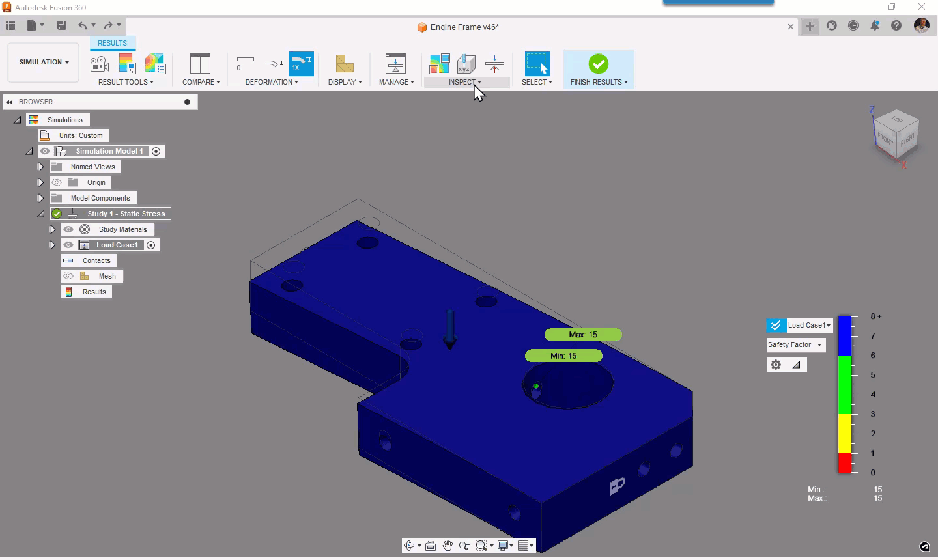The width and height of the screenshot is (938, 560).
Task: Click the Look At icon on navigation bar
Action: click(431, 546)
